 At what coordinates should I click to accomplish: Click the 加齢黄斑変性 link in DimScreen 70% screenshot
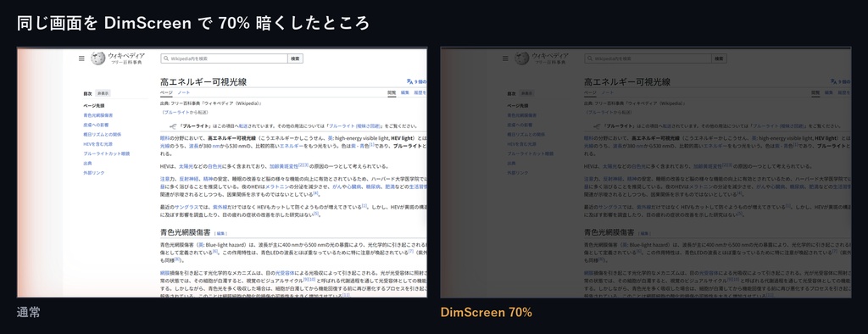[x=708, y=166]
